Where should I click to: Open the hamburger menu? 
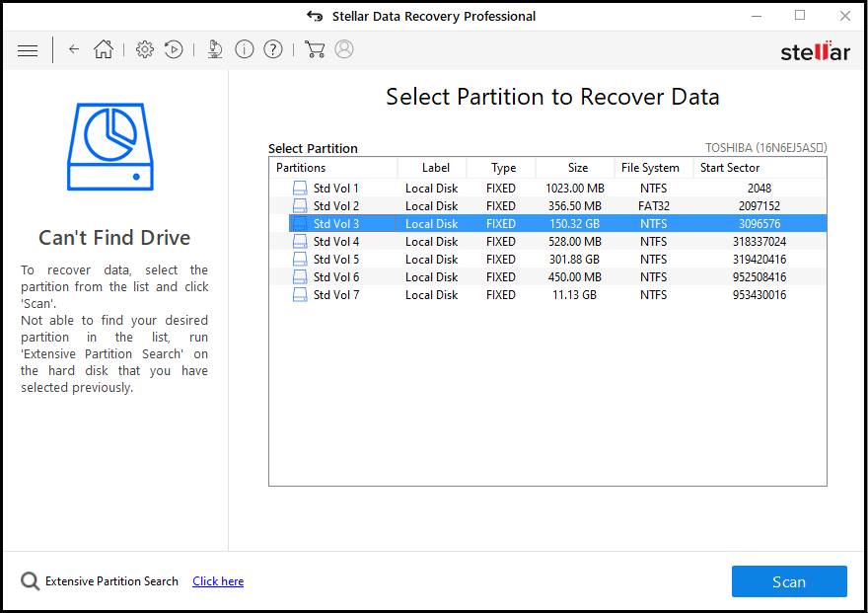point(28,51)
